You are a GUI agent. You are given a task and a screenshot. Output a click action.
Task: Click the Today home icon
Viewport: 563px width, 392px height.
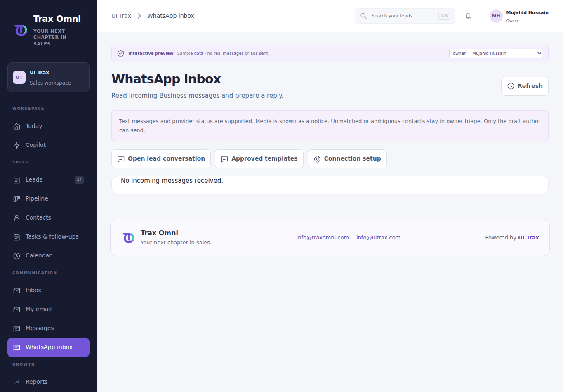(17, 126)
